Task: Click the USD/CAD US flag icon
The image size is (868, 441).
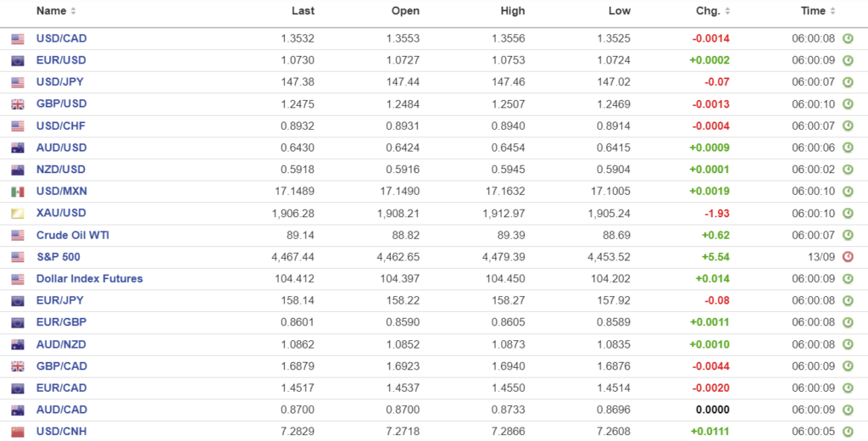Action: [x=18, y=39]
